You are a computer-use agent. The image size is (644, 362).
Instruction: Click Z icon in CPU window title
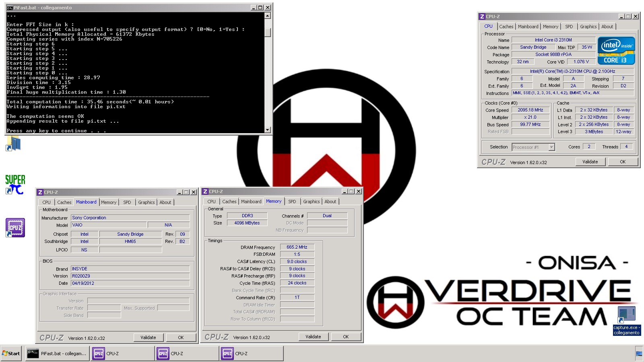(x=482, y=16)
